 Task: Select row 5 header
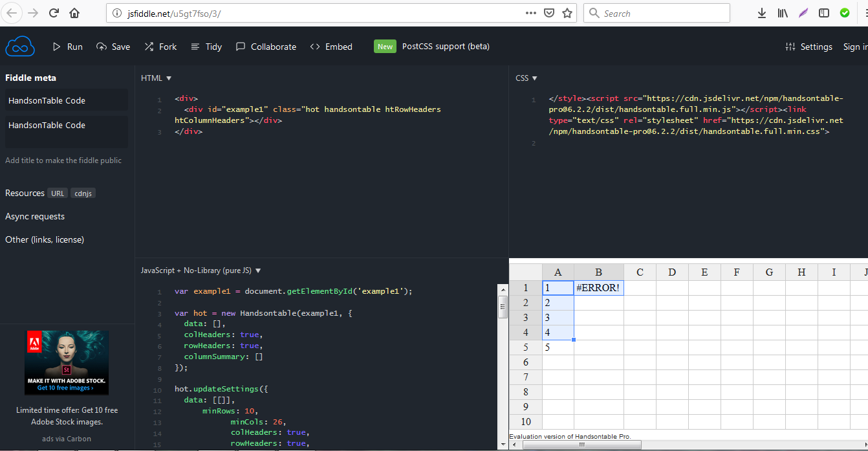[x=526, y=347]
